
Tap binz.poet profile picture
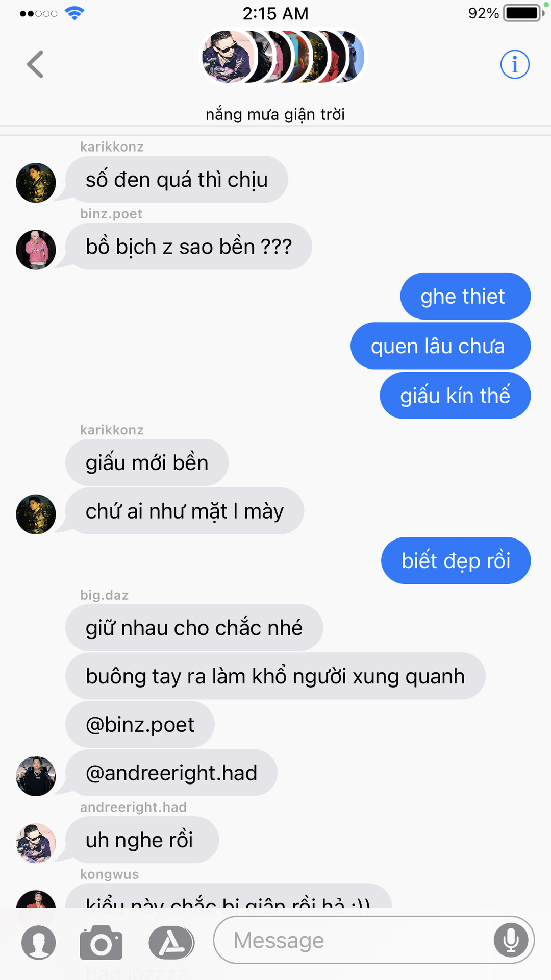tap(36, 250)
